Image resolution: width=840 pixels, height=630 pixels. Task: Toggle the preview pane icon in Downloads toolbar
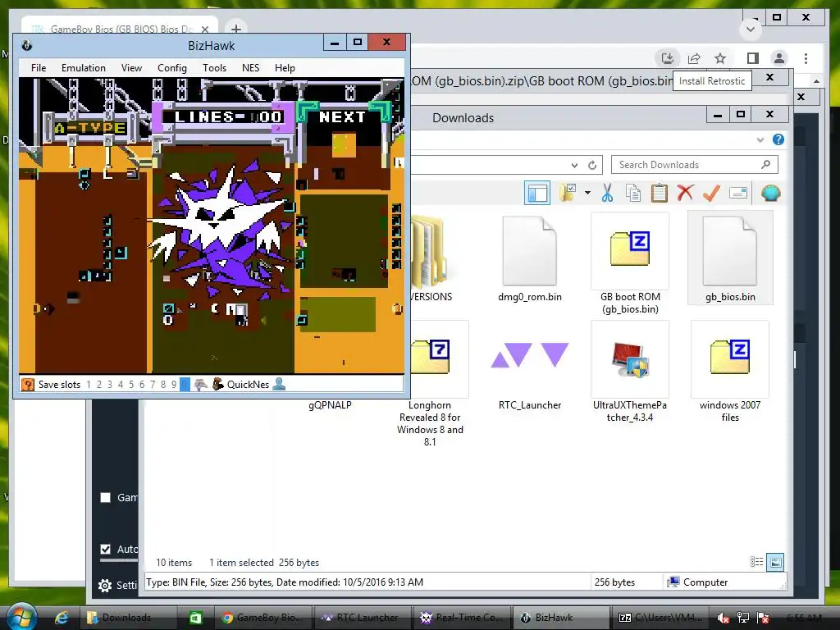pos(536,193)
